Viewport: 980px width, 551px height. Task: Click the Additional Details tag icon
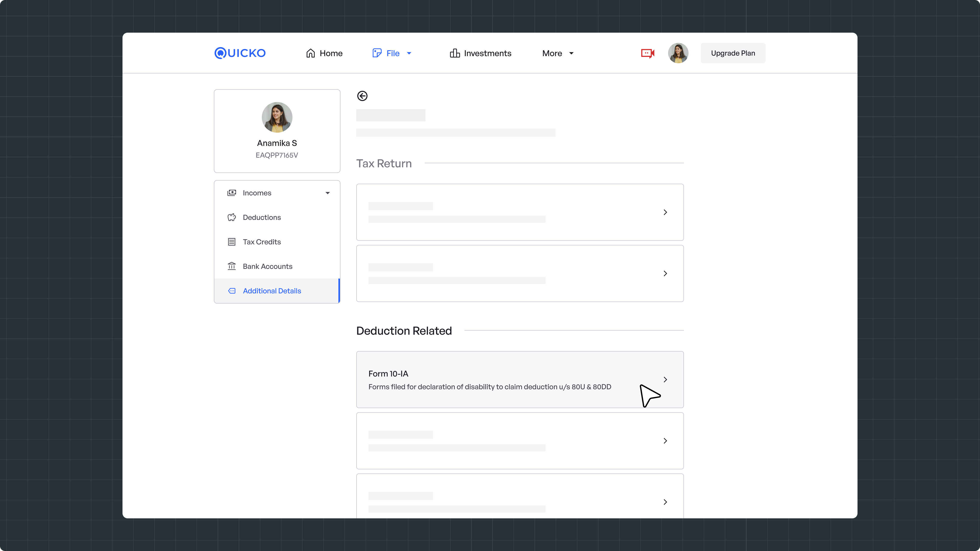click(232, 291)
